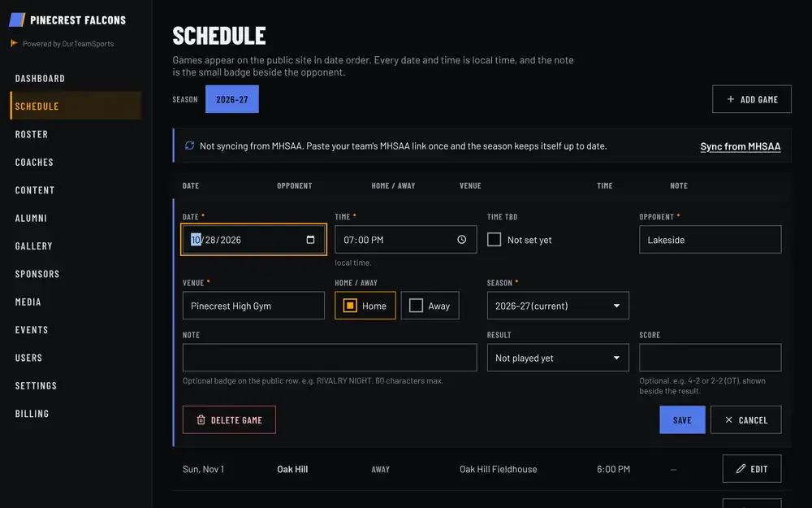The width and height of the screenshot is (812, 508).
Task: Cancel editing the game
Action: click(x=745, y=420)
